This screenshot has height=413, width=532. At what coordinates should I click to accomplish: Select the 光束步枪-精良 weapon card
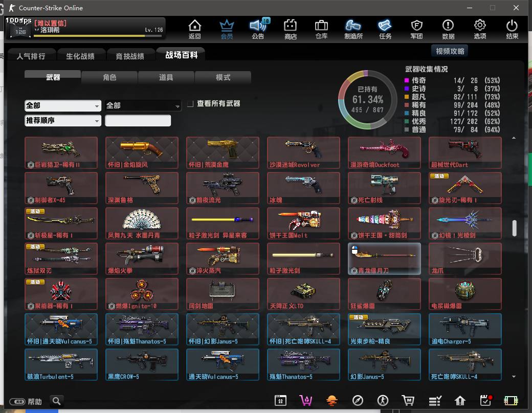pos(384,329)
